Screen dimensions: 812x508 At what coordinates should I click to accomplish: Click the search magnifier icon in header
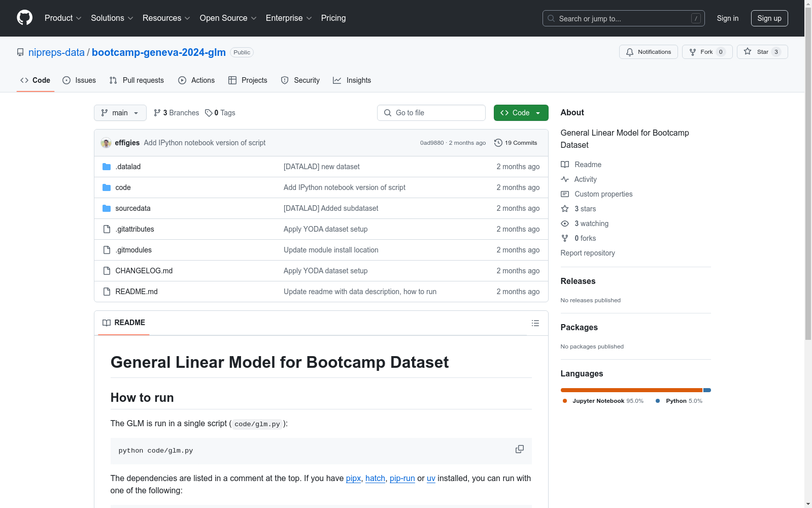pyautogui.click(x=551, y=18)
